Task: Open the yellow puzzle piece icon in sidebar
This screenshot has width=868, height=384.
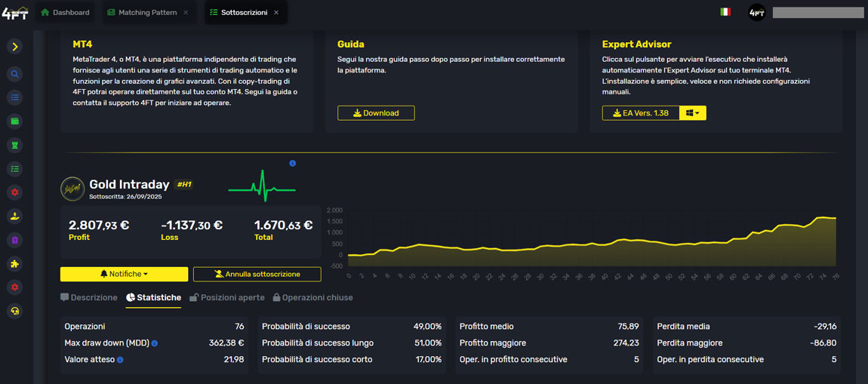Action: 15,264
